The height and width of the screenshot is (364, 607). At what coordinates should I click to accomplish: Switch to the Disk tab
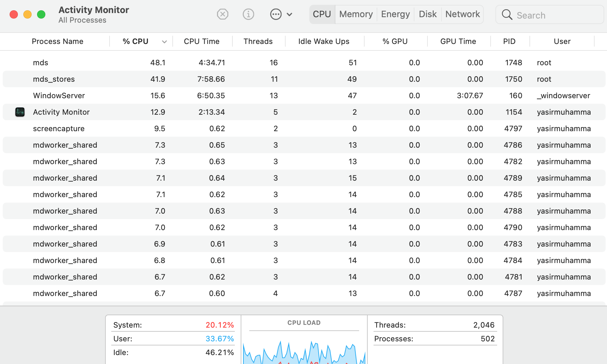pos(428,14)
